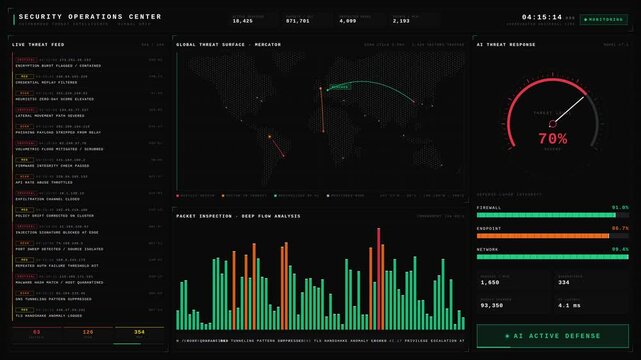This screenshot has width=641, height=360.
Task: Click the 1,650 stat card
Action: pos(513,280)
